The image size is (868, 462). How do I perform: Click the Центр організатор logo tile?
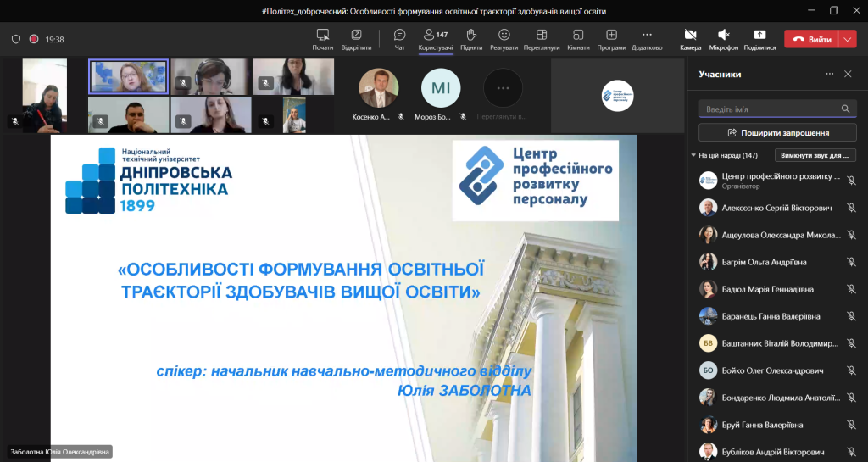coord(618,96)
